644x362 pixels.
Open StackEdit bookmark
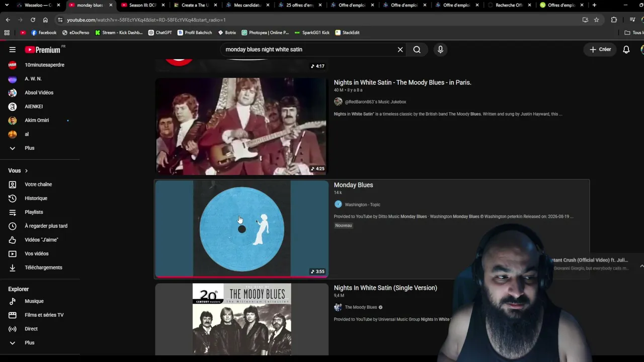(347, 33)
